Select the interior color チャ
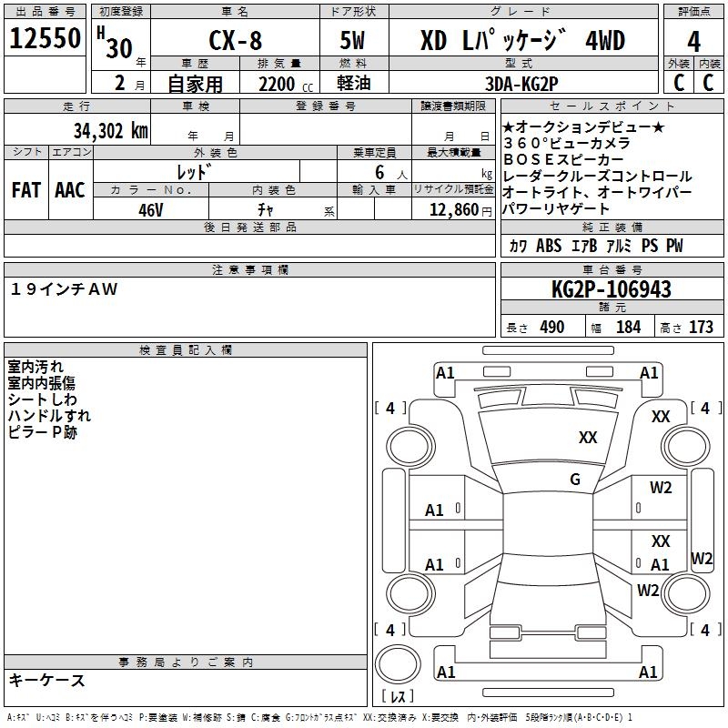 (x=266, y=210)
